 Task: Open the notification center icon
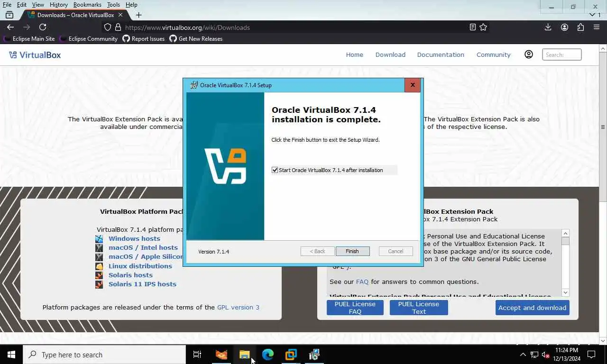coord(591,355)
